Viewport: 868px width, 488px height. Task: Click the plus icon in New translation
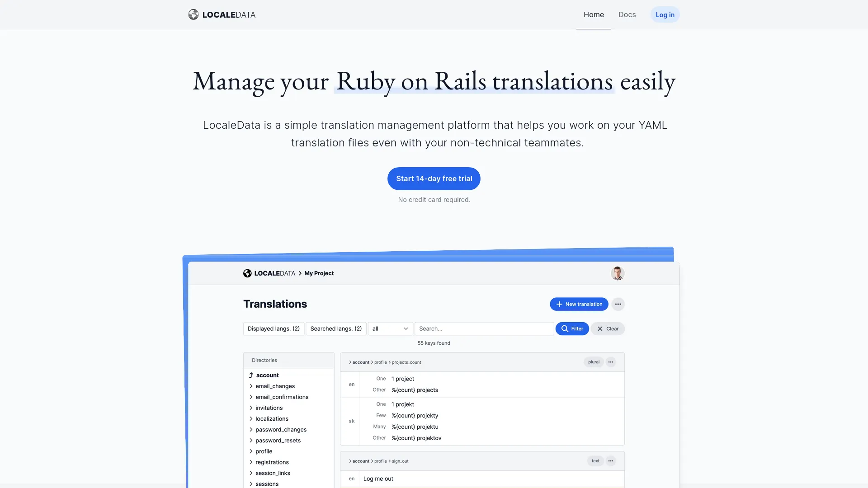559,304
